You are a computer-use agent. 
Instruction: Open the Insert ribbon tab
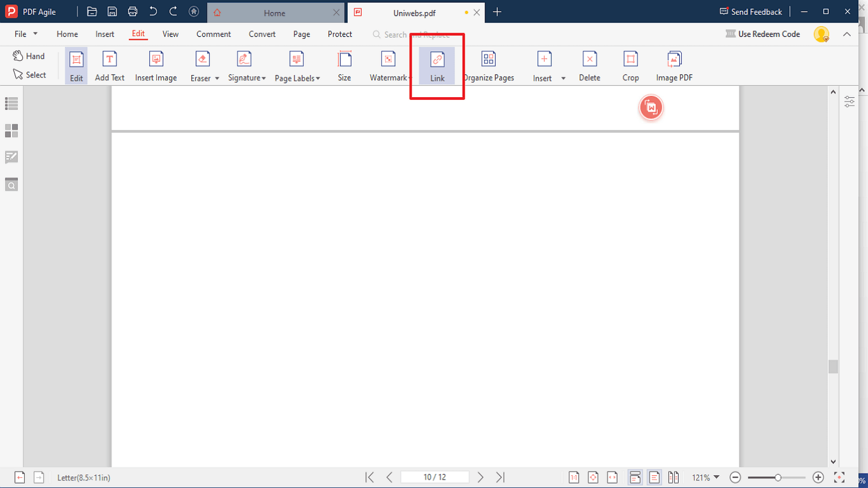pyautogui.click(x=104, y=34)
